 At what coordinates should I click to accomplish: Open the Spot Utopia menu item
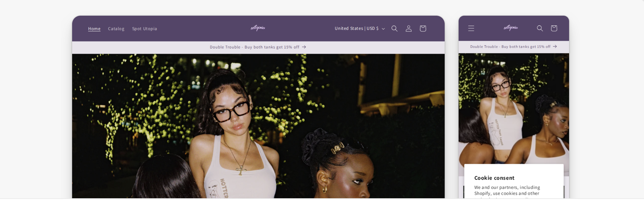[x=145, y=29]
